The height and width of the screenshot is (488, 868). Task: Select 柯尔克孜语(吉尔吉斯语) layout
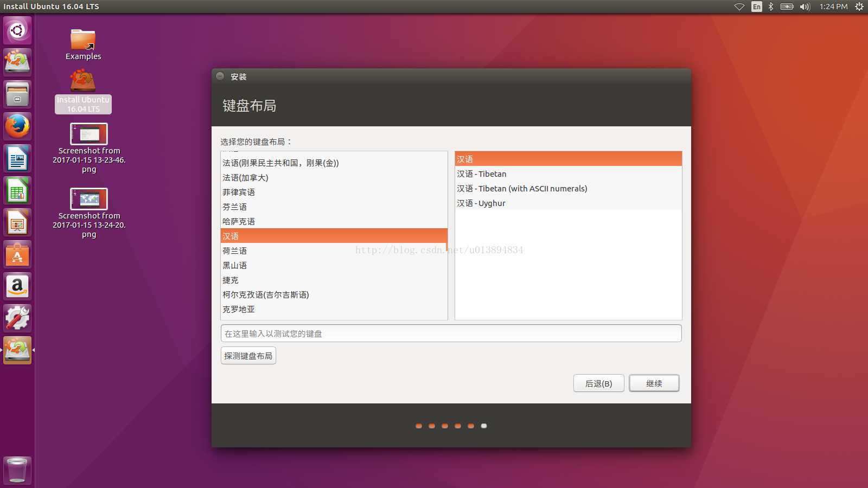[x=334, y=294]
